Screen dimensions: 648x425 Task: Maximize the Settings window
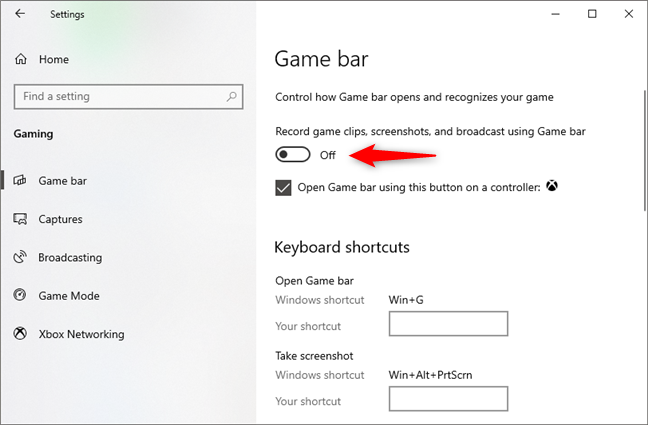592,14
